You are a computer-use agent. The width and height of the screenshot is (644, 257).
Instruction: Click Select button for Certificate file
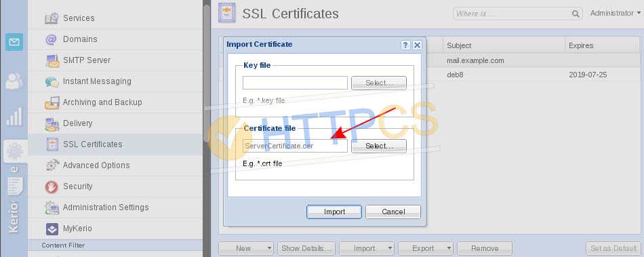coord(379,146)
